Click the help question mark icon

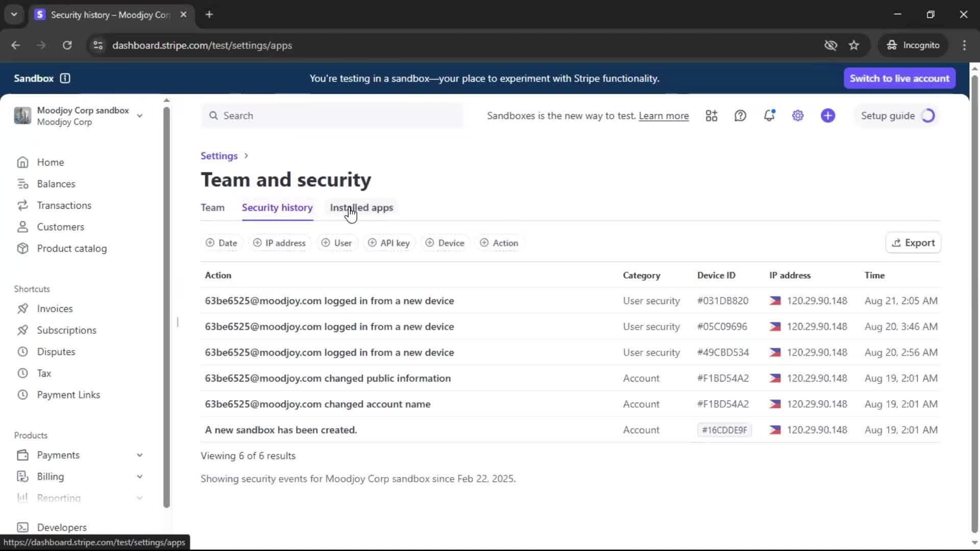click(x=740, y=116)
